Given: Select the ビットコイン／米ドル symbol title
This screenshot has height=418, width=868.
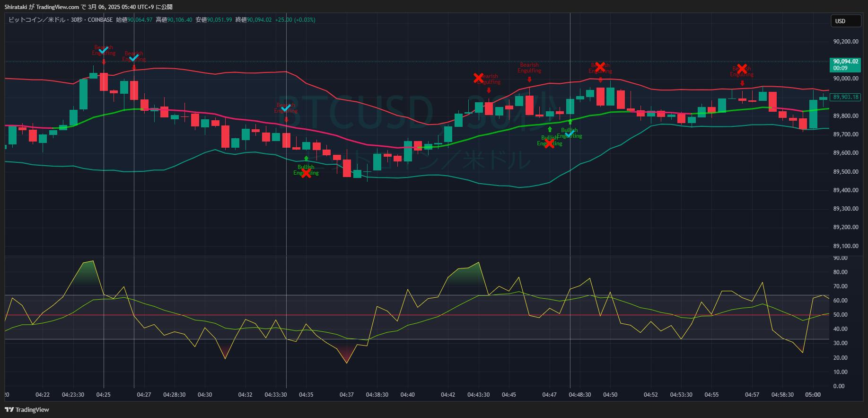Looking at the screenshot, I should click(37, 20).
